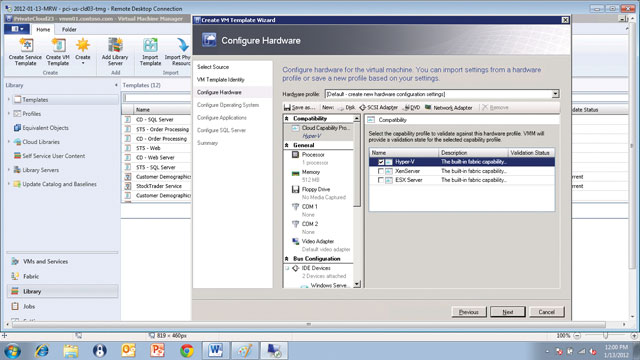The width and height of the screenshot is (640, 360).
Task: Select the Floppy Drive hardware item
Action: [x=311, y=189]
